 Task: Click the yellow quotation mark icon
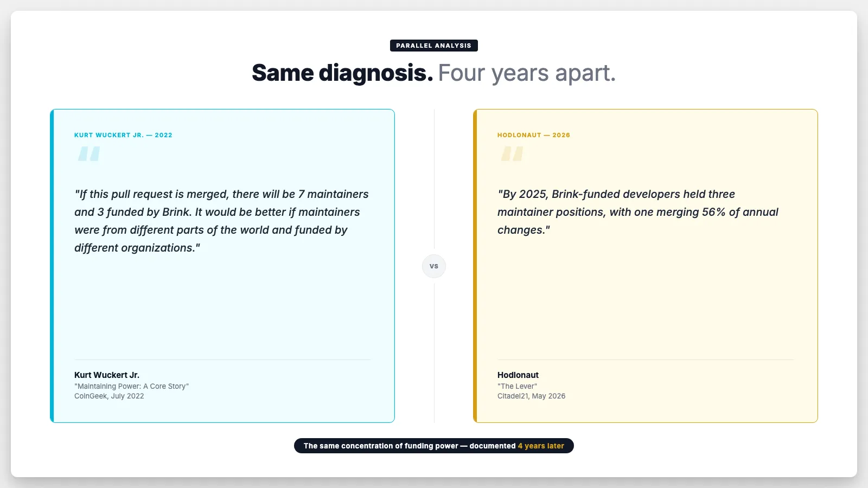512,153
